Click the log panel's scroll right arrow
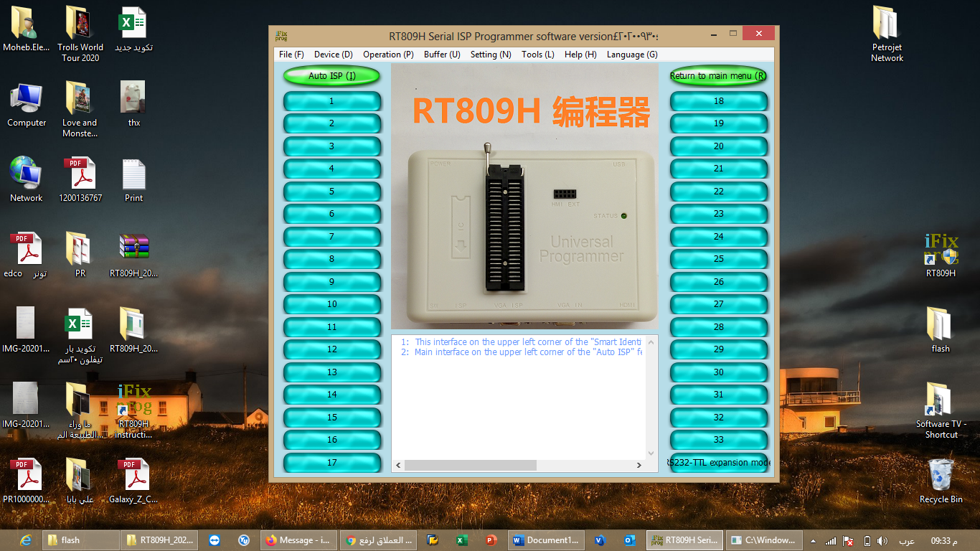Viewport: 980px width, 551px height. (x=639, y=465)
